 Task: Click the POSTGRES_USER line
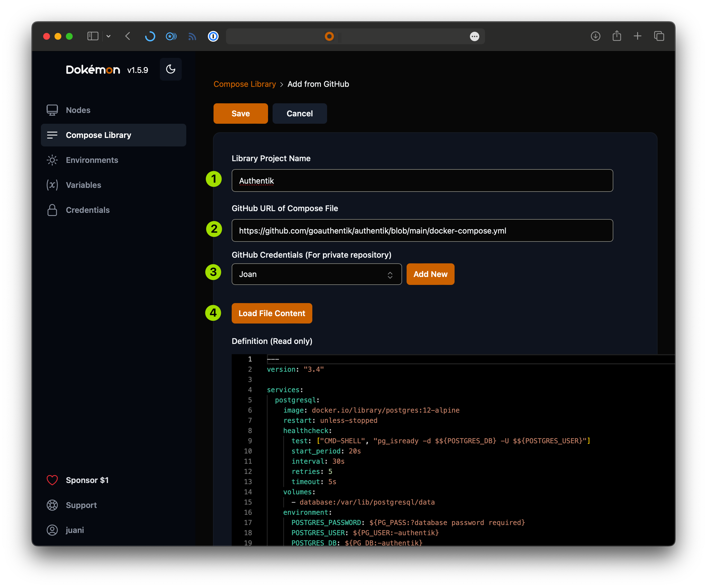coord(365,532)
